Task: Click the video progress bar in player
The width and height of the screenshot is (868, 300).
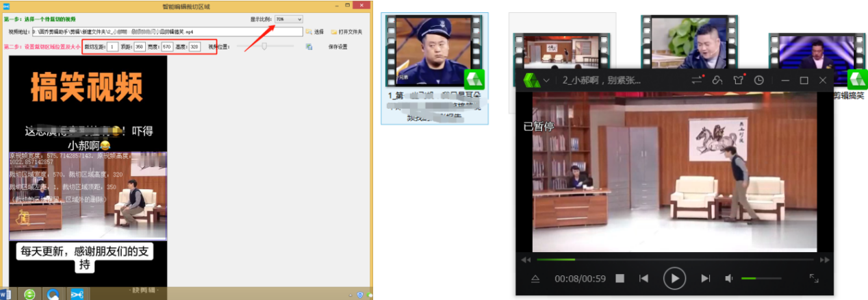Action: click(675, 260)
